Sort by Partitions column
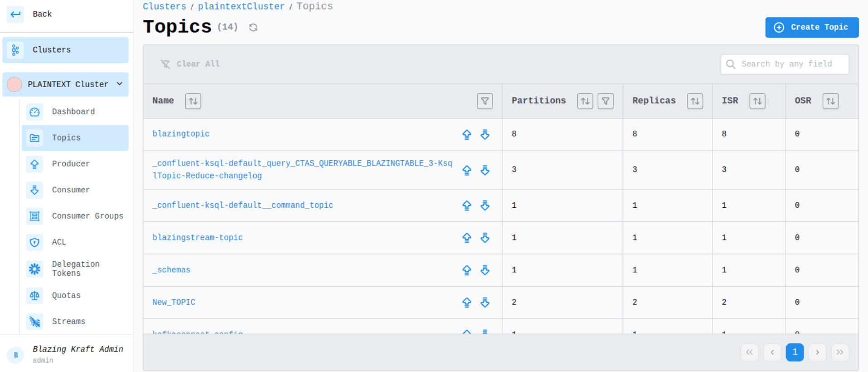This screenshot has width=868, height=372. pyautogui.click(x=585, y=101)
